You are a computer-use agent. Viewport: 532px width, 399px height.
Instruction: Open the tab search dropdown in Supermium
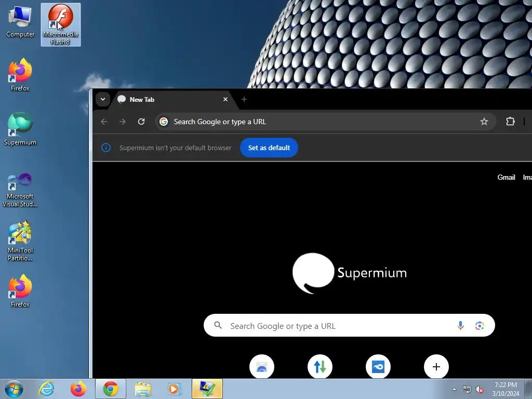(x=102, y=99)
